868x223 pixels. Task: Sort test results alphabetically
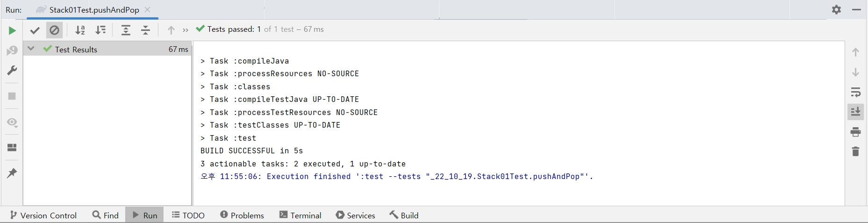pos(80,30)
